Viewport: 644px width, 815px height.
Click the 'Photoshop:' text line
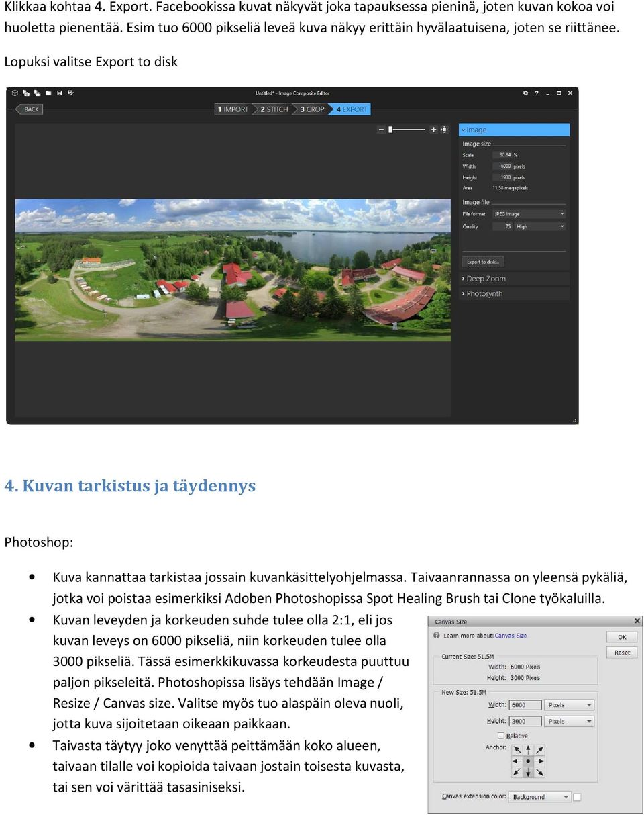click(x=39, y=542)
